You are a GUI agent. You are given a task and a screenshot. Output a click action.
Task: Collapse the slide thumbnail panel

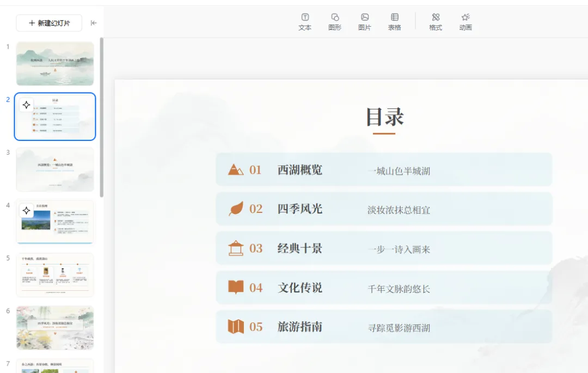[x=94, y=23]
